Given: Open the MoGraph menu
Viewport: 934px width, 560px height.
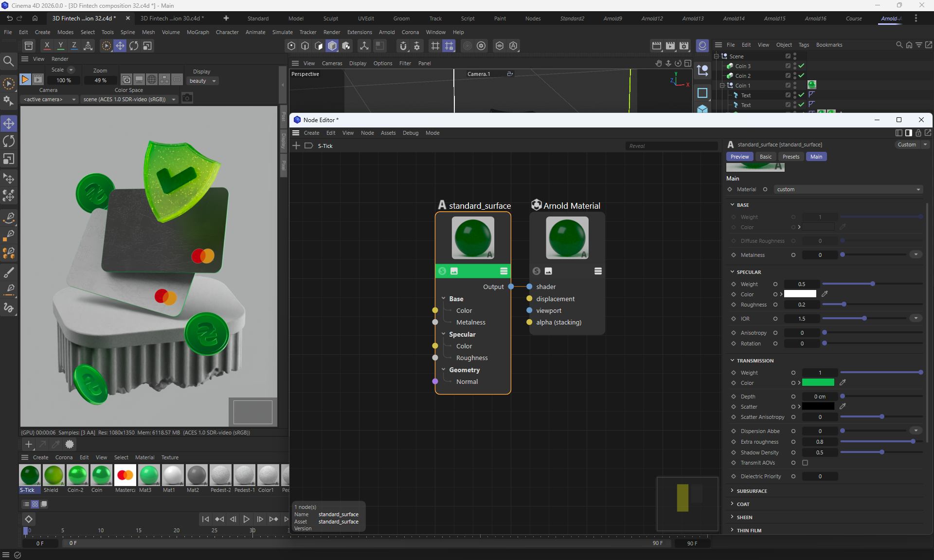Looking at the screenshot, I should click(198, 32).
